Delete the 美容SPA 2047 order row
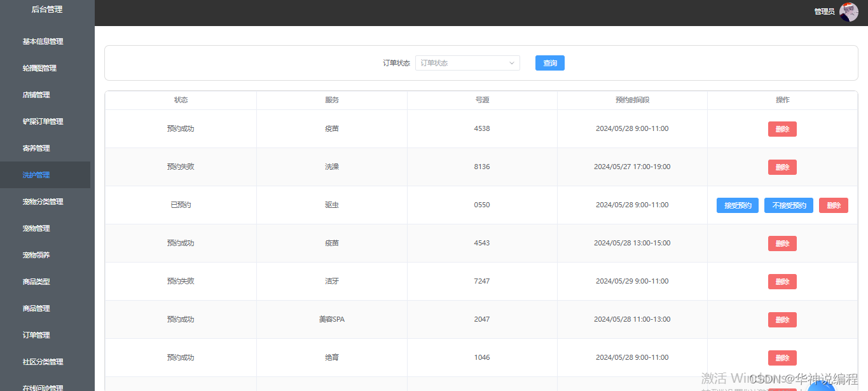Screen dimensions: 868x391 click(x=782, y=320)
